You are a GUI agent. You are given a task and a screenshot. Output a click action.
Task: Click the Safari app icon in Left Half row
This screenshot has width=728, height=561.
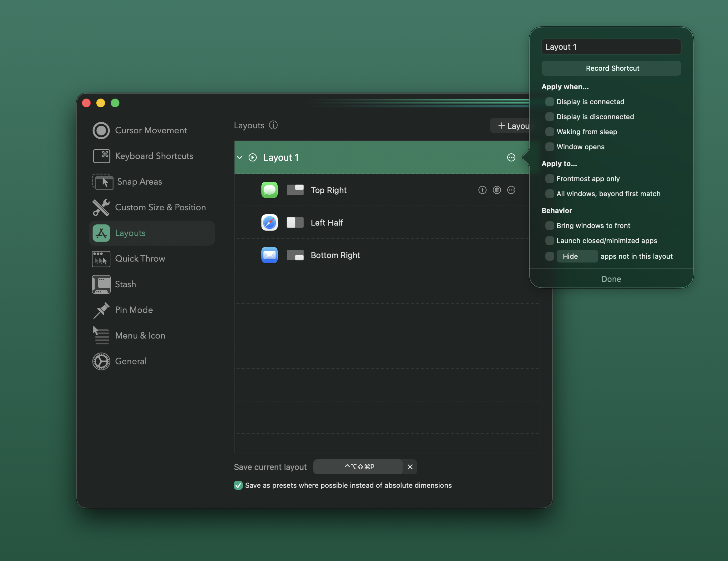click(x=269, y=222)
